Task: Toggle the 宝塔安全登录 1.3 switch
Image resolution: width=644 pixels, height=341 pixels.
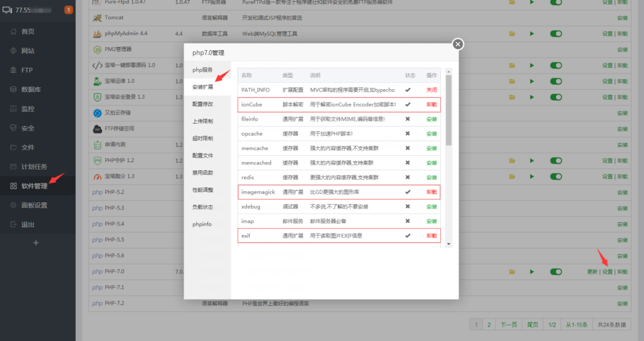Action: [556, 97]
